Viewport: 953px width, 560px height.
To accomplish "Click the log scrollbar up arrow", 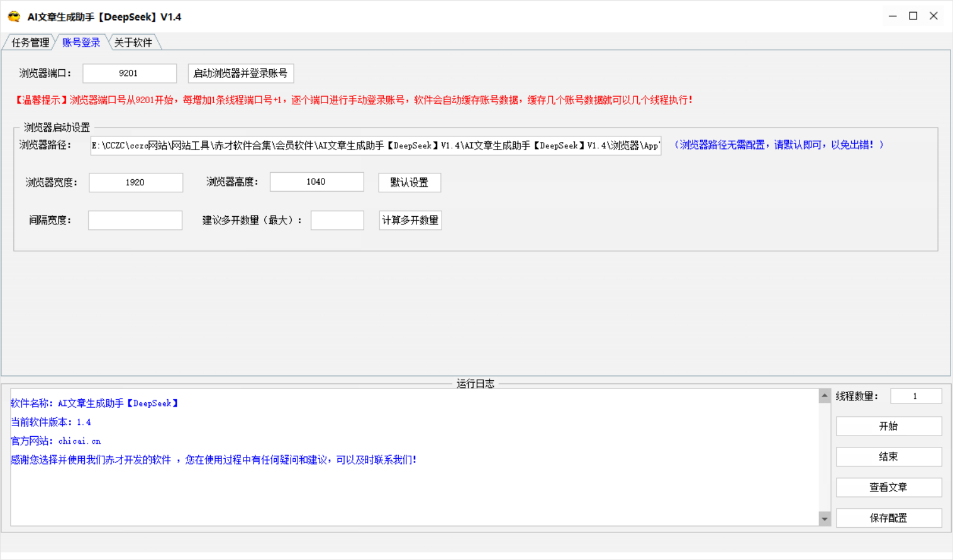I will [825, 395].
